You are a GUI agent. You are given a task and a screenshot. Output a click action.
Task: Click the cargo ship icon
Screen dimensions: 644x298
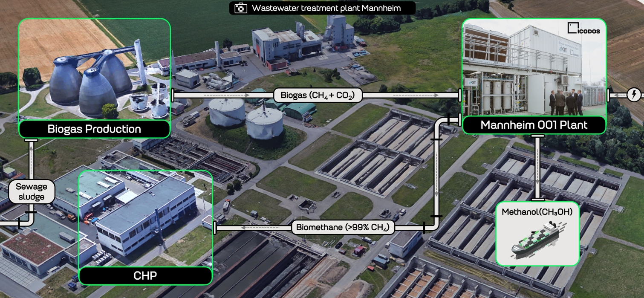537,240
